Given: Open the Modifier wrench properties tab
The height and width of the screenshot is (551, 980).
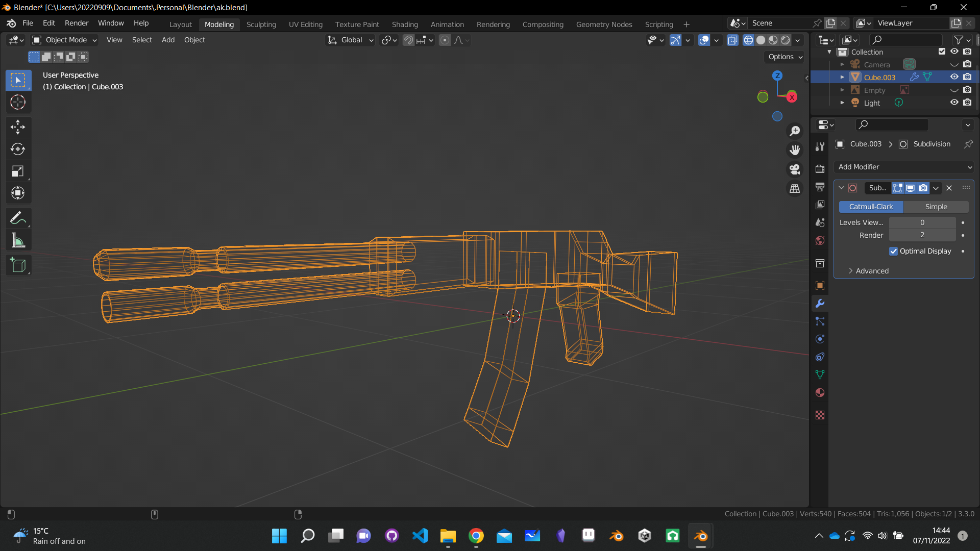Looking at the screenshot, I should [x=820, y=303].
